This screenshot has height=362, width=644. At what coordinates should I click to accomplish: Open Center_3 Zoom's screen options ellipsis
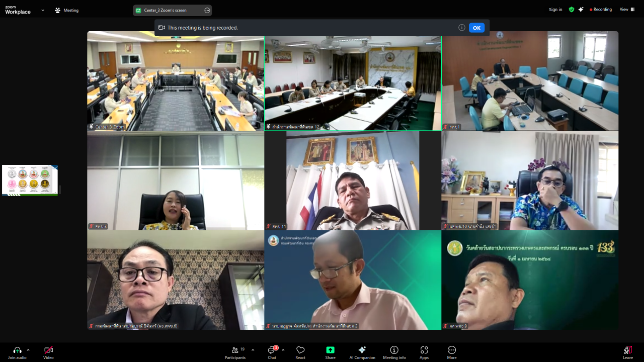coord(207,10)
